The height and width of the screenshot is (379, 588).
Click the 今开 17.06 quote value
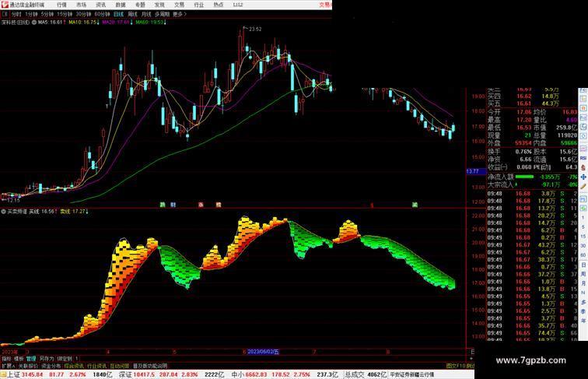point(523,112)
